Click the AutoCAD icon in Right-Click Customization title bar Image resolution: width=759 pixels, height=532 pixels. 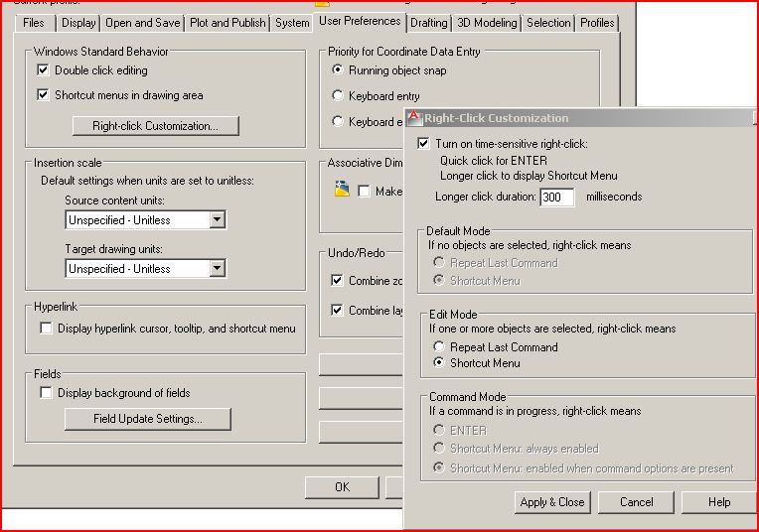pyautogui.click(x=413, y=117)
